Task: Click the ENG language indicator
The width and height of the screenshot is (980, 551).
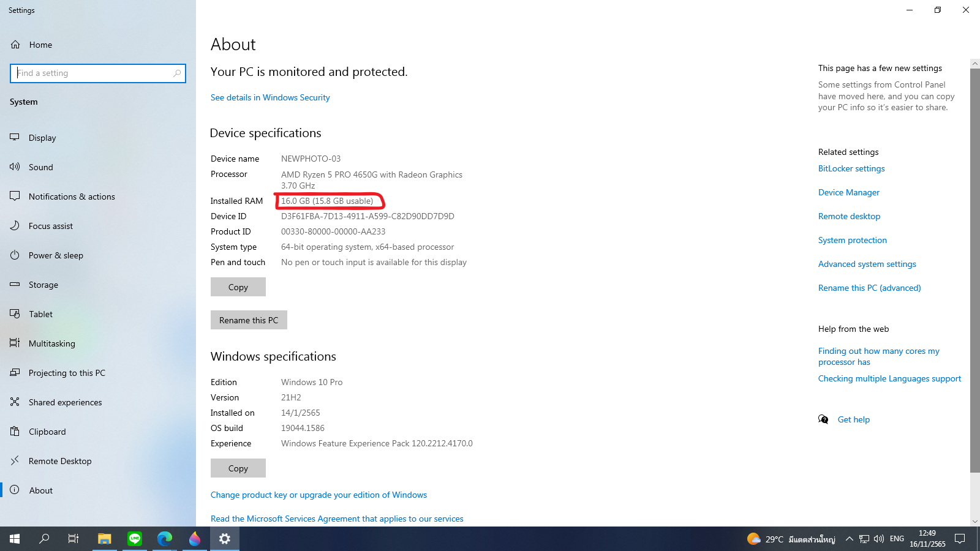Action: 897,539
